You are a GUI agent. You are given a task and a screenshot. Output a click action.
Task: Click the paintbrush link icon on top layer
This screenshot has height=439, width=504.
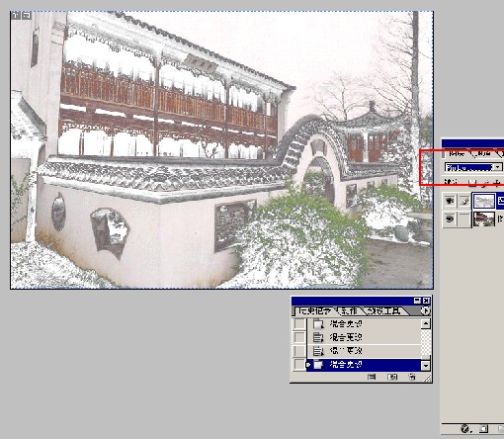(464, 201)
